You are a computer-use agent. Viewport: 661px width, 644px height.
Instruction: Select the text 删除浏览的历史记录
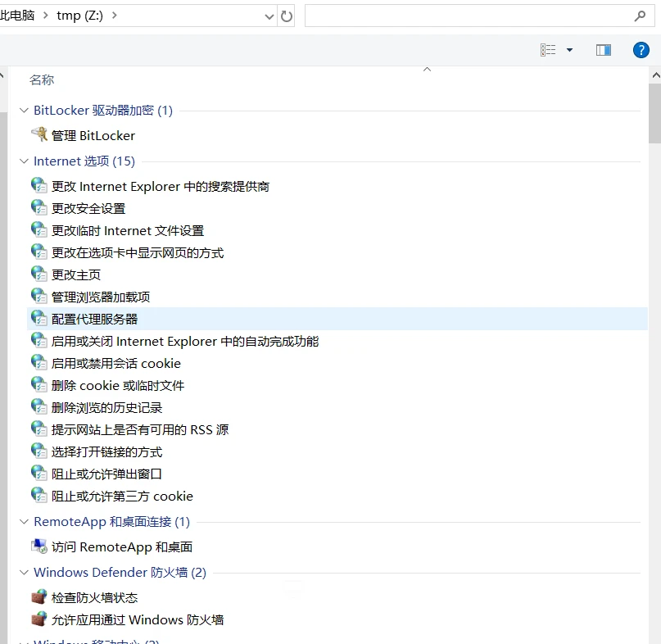pos(107,408)
